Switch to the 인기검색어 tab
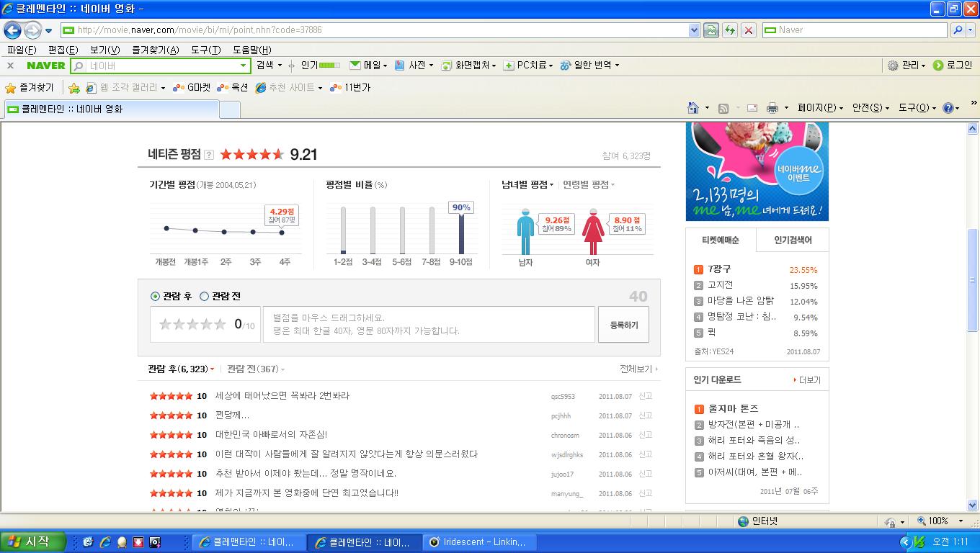 pyautogui.click(x=793, y=240)
